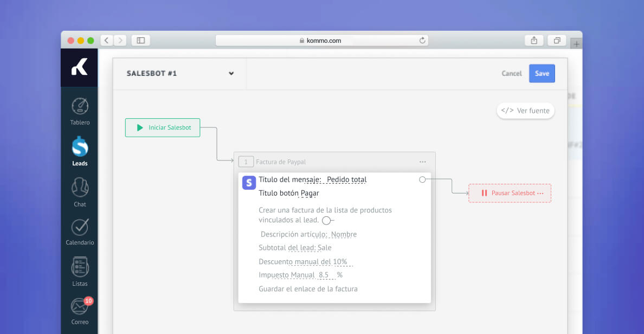Toggle invoice creation from linked products
Image resolution: width=644 pixels, height=334 pixels.
pyautogui.click(x=327, y=221)
